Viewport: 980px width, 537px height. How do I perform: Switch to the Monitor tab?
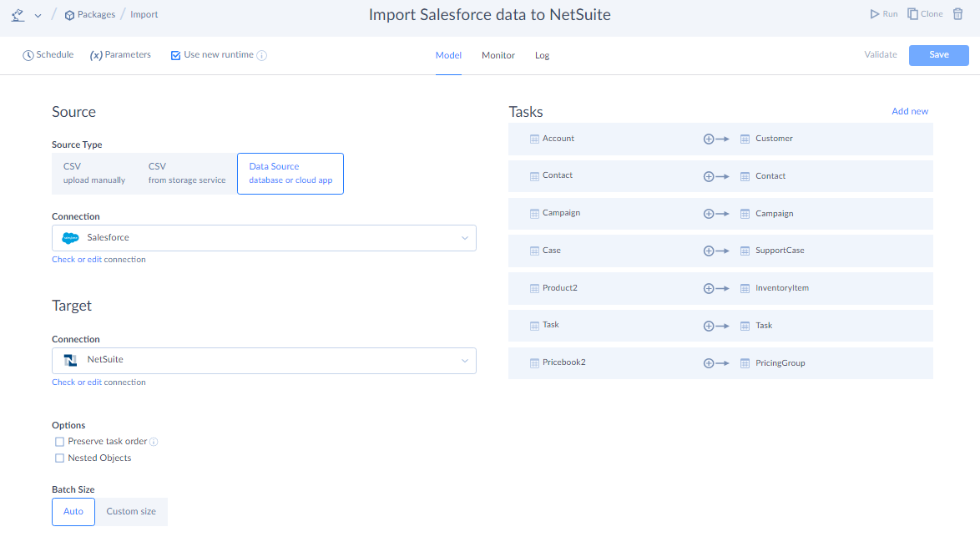click(498, 55)
